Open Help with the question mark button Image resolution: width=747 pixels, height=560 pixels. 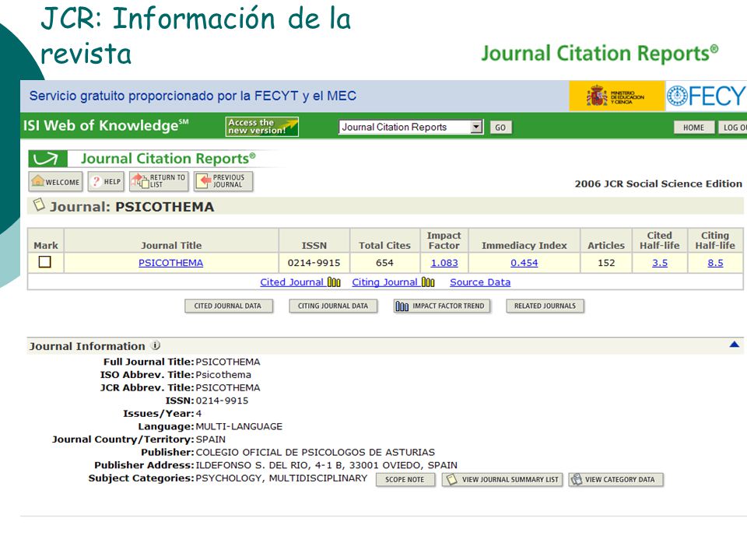106,182
